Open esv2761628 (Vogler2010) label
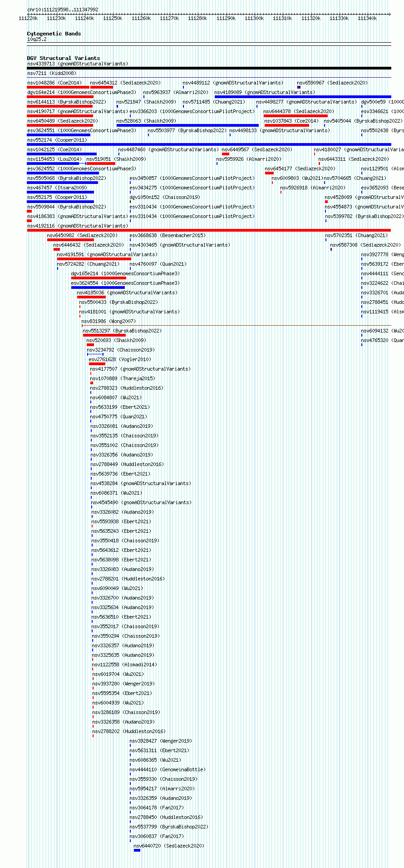 pyautogui.click(x=120, y=359)
